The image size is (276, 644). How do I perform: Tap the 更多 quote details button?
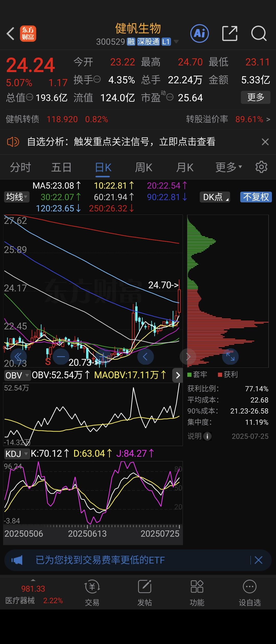click(x=256, y=97)
